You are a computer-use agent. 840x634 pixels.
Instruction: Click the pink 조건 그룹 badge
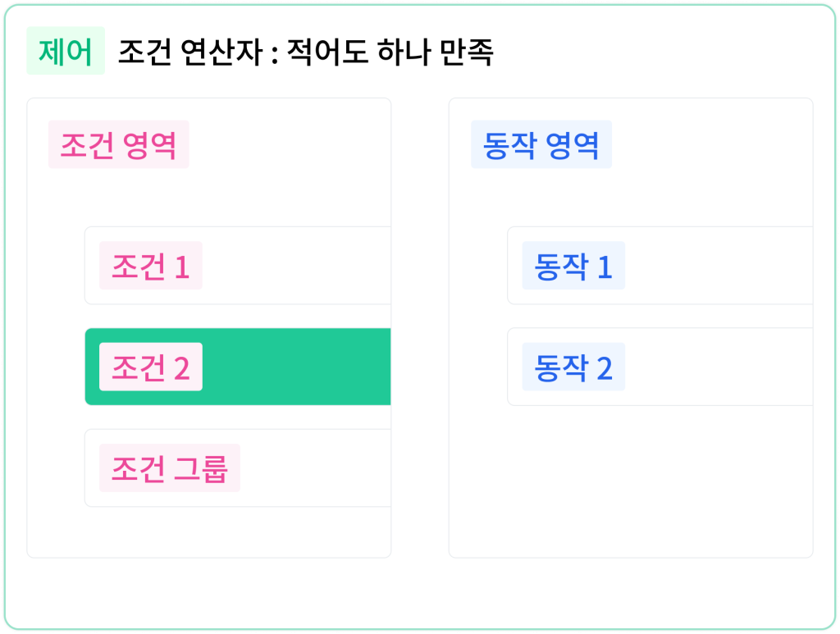(169, 468)
